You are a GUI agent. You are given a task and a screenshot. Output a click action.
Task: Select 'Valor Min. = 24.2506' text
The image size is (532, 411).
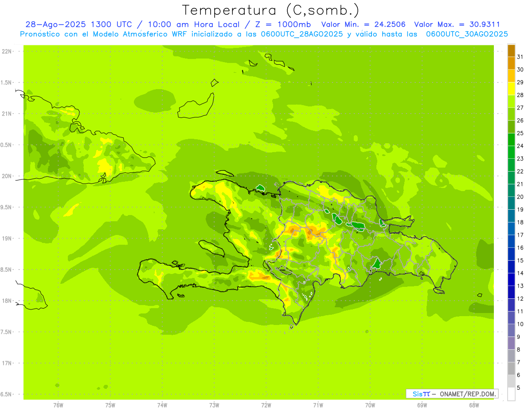tap(364, 24)
